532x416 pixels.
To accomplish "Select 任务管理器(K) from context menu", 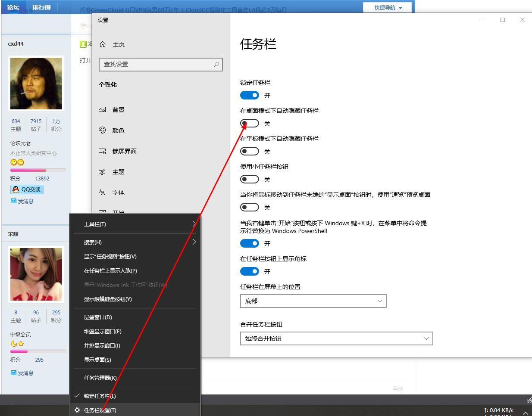I will (x=100, y=378).
